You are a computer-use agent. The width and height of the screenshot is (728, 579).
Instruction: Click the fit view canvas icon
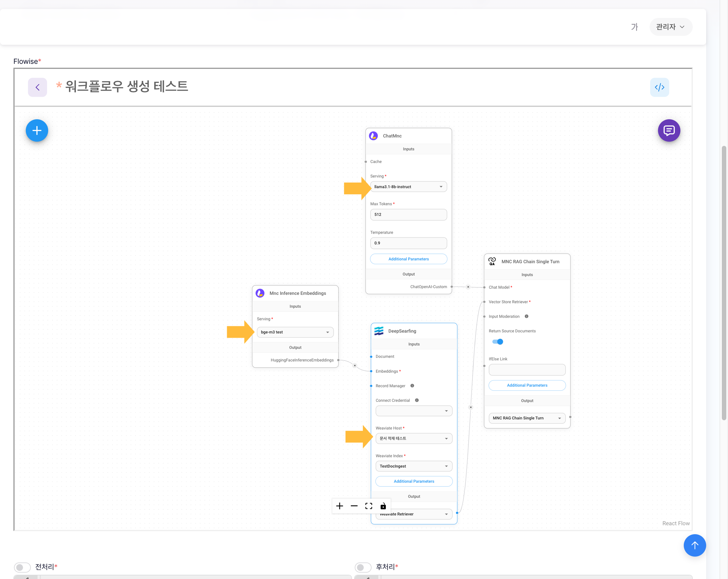(368, 506)
